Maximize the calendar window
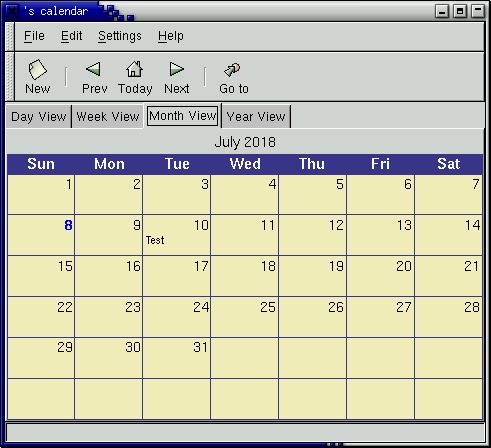This screenshot has height=448, width=491. 460,11
